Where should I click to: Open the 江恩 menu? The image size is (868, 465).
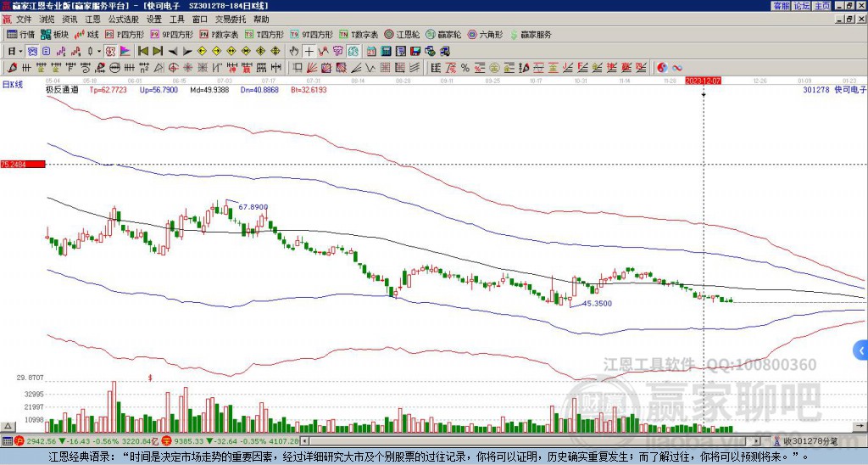[92, 20]
